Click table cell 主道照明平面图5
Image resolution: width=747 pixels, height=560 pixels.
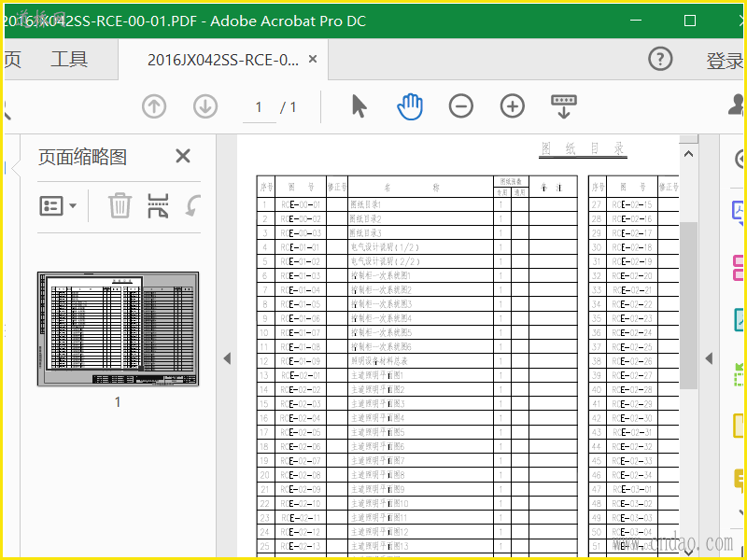[x=421, y=432]
